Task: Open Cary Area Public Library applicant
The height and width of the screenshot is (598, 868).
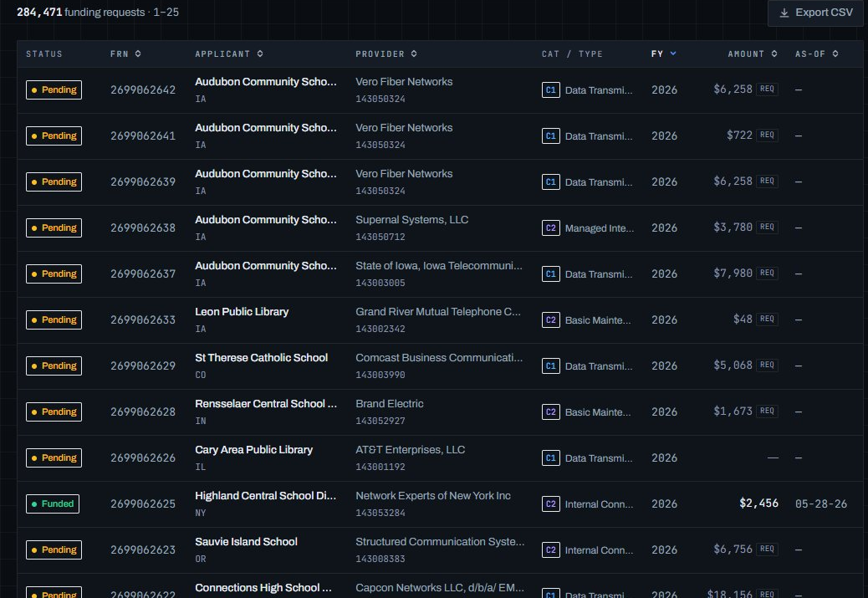Action: (253, 450)
